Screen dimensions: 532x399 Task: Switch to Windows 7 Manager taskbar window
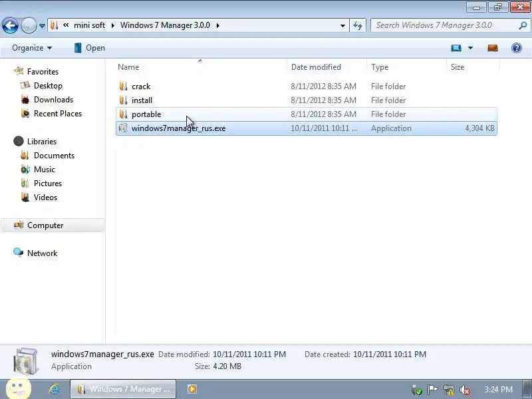tap(123, 389)
